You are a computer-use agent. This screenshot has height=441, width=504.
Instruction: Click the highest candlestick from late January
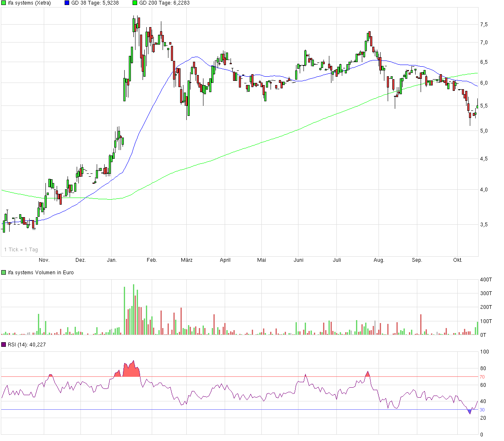tap(134, 25)
